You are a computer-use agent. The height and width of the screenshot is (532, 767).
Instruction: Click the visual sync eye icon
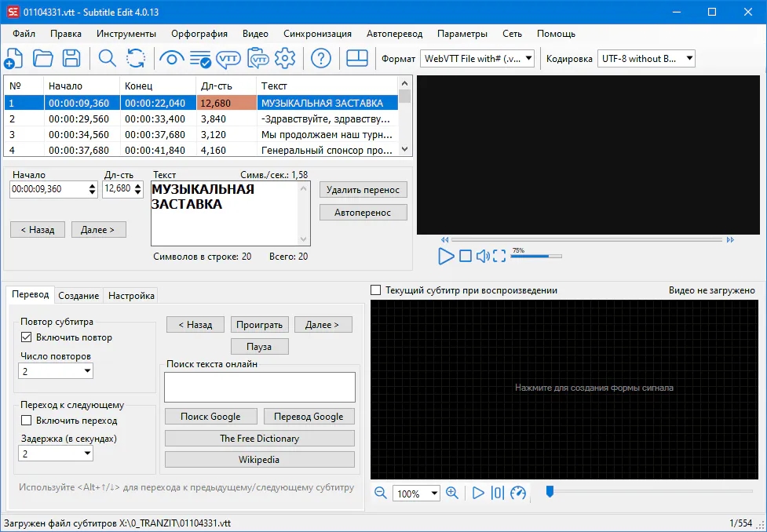click(x=171, y=58)
